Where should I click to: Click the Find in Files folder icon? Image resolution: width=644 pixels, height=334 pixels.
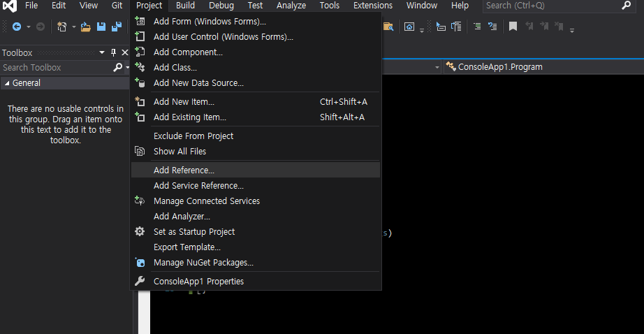[x=388, y=27]
